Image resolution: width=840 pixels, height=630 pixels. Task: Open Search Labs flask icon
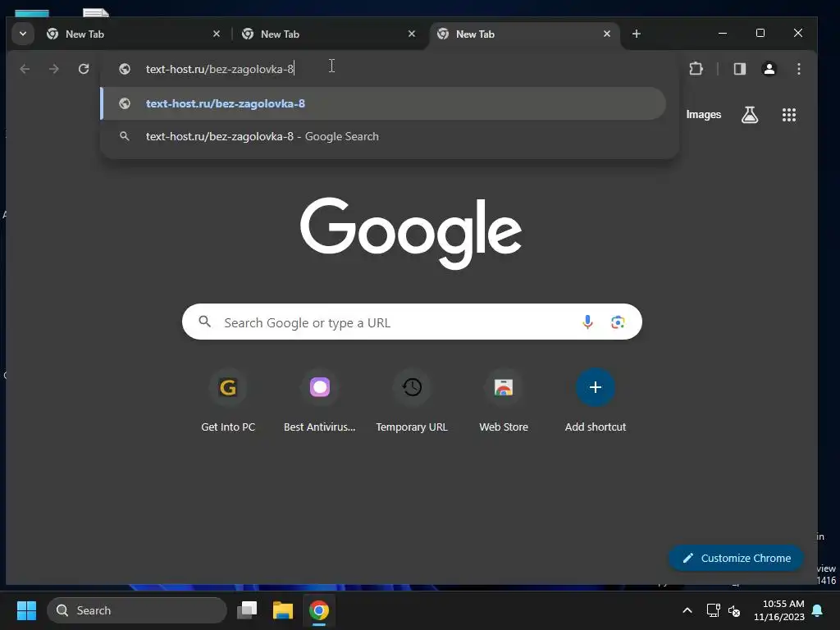click(x=750, y=115)
